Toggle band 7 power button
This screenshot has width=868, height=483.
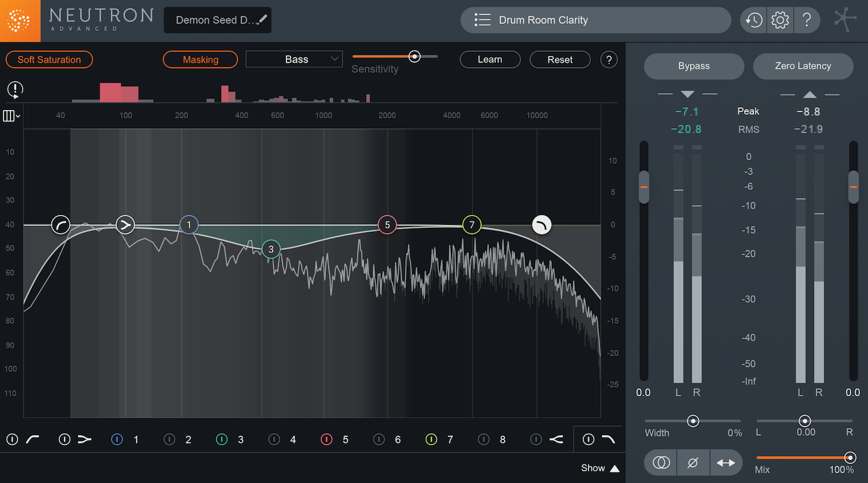pos(431,439)
